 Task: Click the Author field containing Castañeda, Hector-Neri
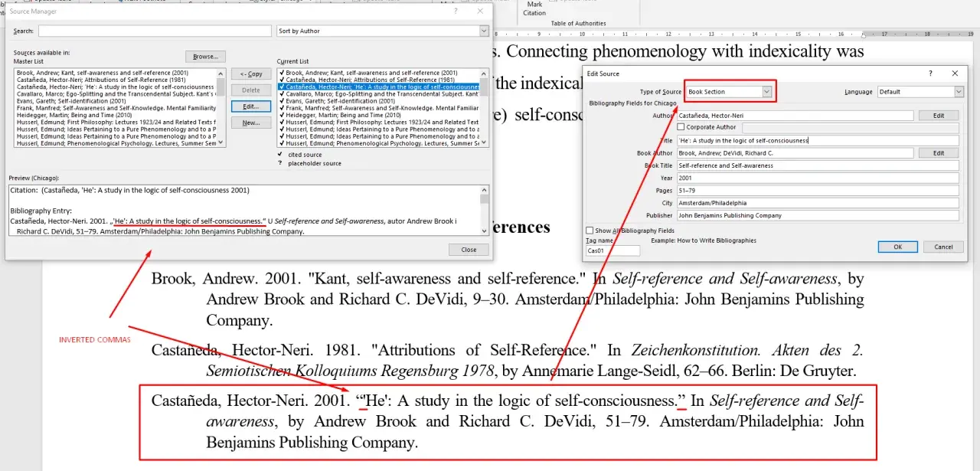(x=795, y=116)
